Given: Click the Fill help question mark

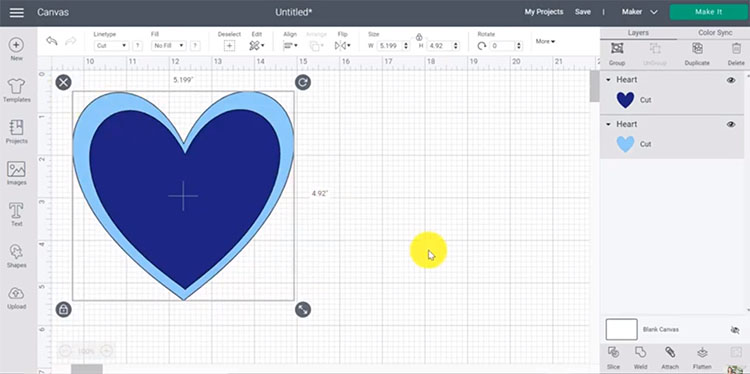Looking at the screenshot, I should point(195,46).
